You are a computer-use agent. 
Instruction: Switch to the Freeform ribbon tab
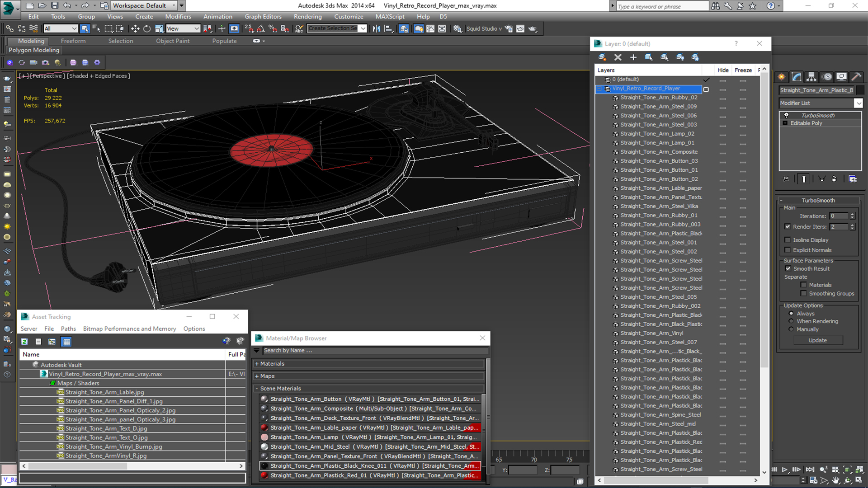73,41
